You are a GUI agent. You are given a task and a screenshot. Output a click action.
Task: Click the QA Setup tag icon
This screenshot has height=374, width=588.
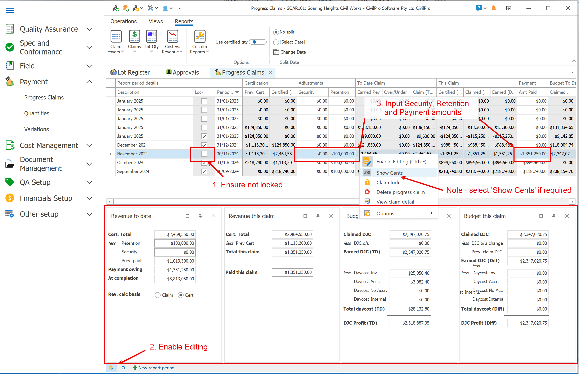10,182
